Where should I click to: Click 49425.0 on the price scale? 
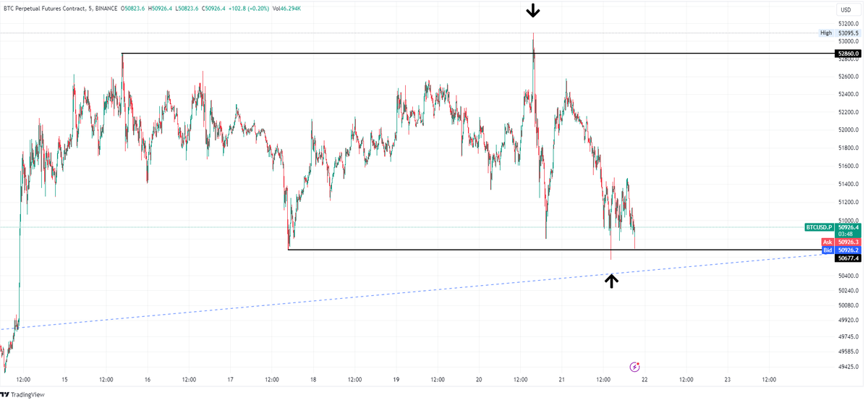click(x=848, y=367)
